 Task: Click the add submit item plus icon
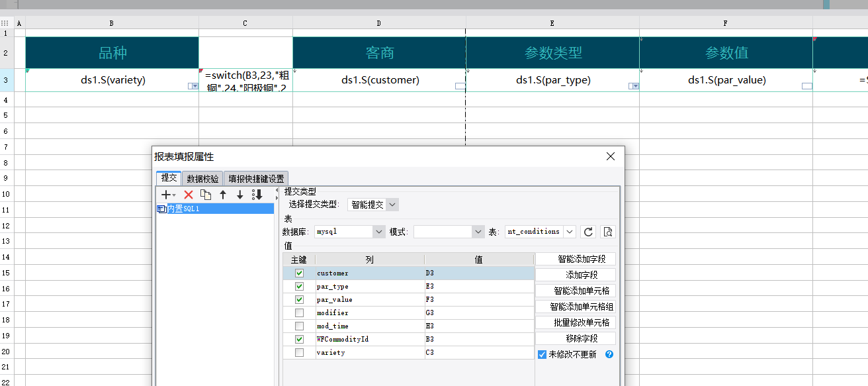tap(167, 195)
